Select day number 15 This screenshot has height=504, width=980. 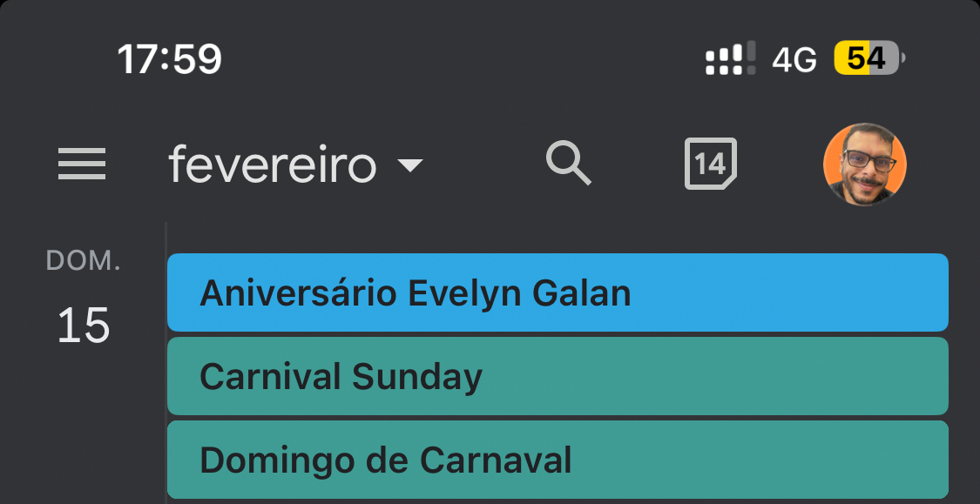point(84,326)
